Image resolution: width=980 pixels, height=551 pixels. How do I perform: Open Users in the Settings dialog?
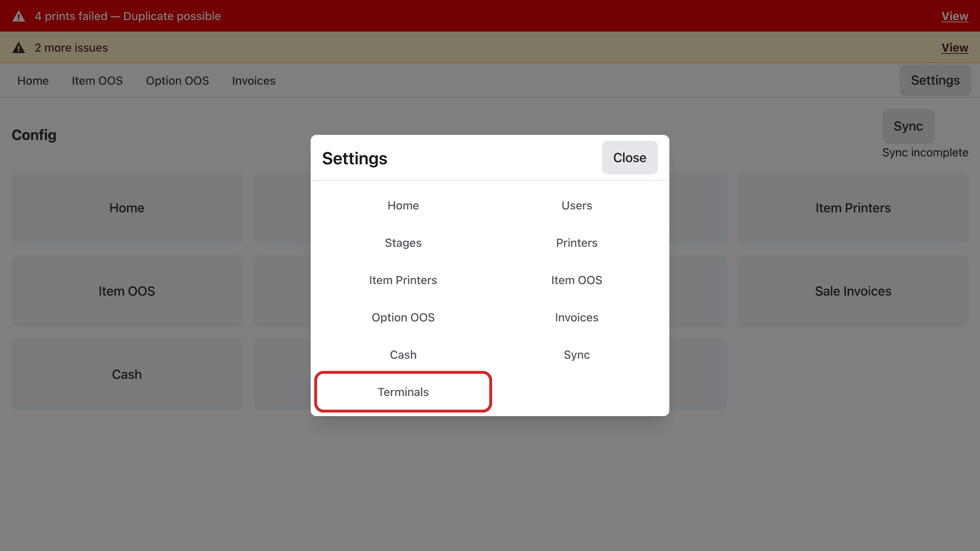point(577,206)
